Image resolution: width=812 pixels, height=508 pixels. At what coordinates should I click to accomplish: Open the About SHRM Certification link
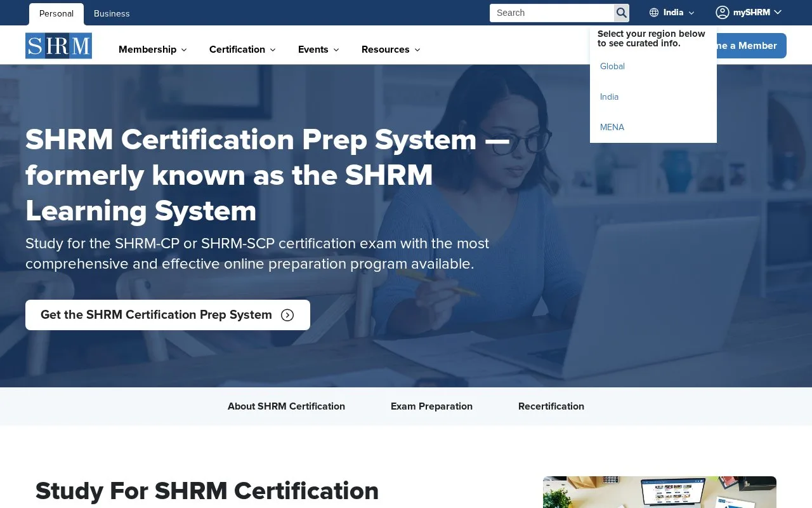tap(286, 406)
